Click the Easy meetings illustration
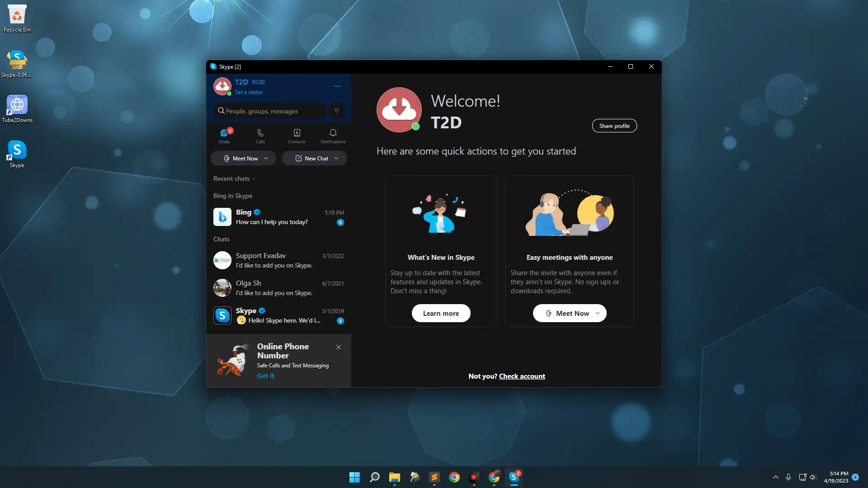Image resolution: width=868 pixels, height=488 pixels. click(570, 213)
